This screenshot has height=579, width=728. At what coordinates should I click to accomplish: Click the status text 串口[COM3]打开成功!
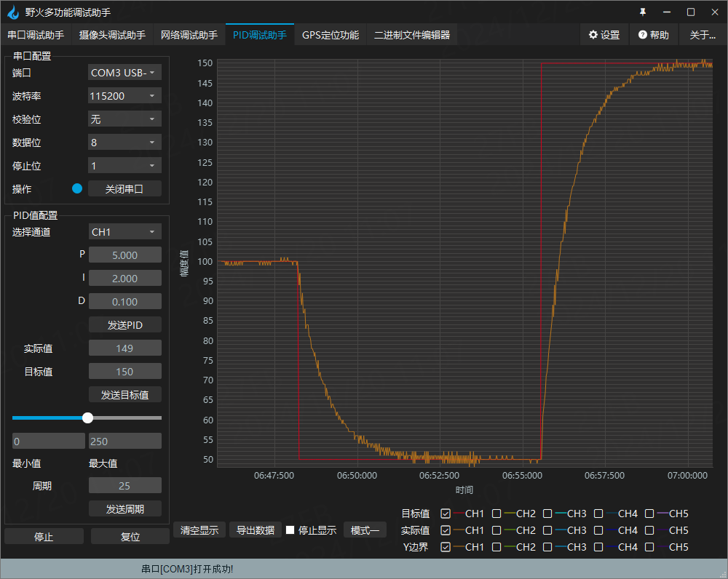point(187,569)
